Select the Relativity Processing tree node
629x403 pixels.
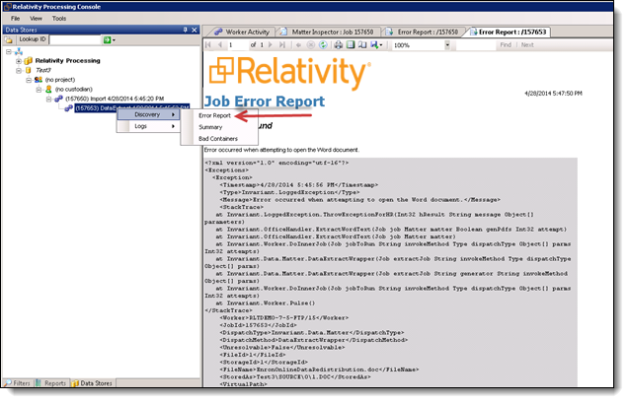pyautogui.click(x=67, y=61)
